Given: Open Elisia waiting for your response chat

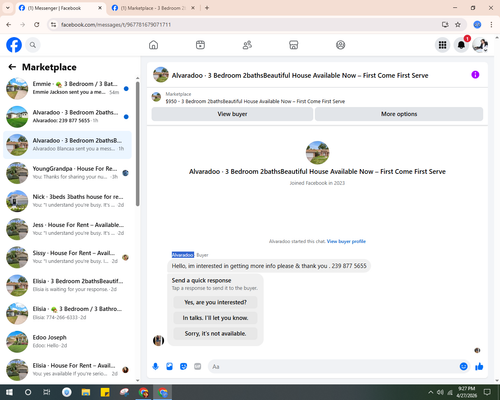Looking at the screenshot, I should 67,285.
